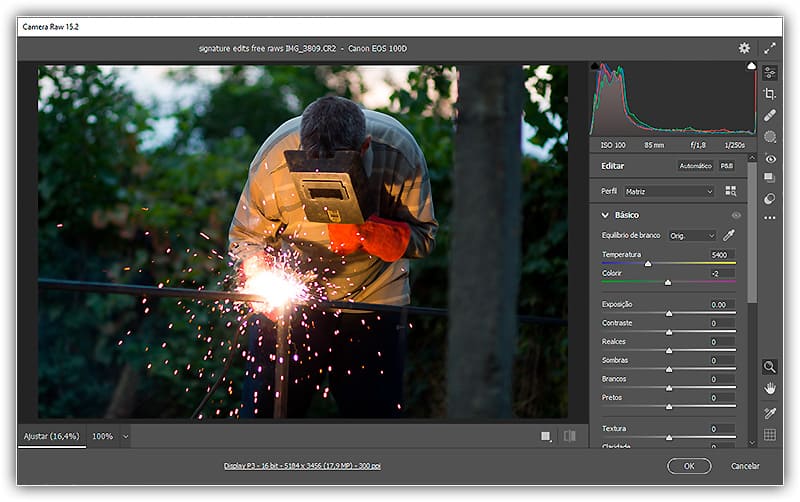This screenshot has height=502, width=800.
Task: Toggle the color sampler overlay tool
Action: [769, 413]
